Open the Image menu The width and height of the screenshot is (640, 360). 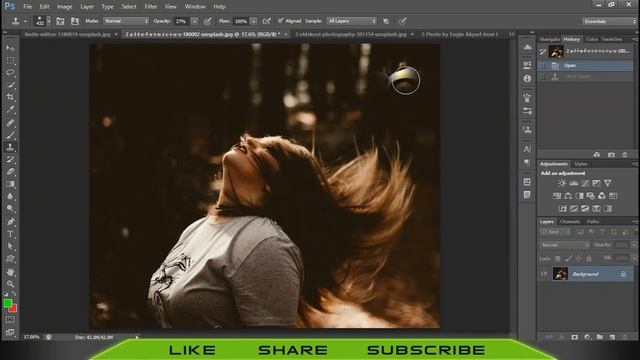[x=64, y=7]
